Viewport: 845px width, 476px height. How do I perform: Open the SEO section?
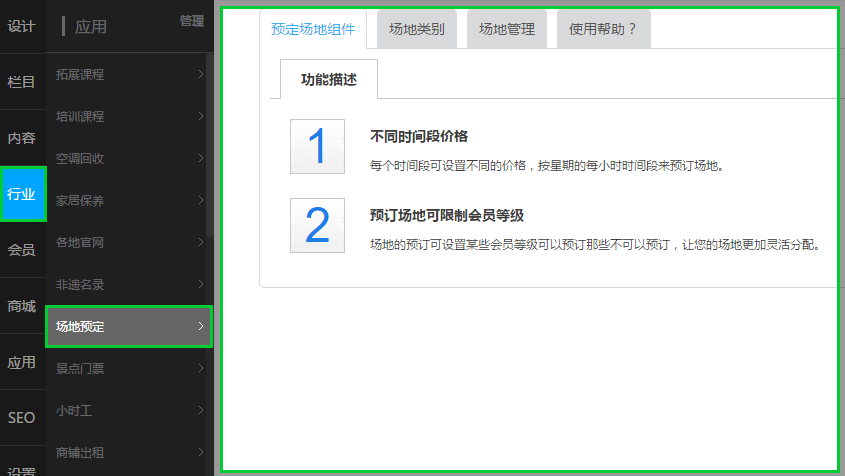[x=22, y=418]
